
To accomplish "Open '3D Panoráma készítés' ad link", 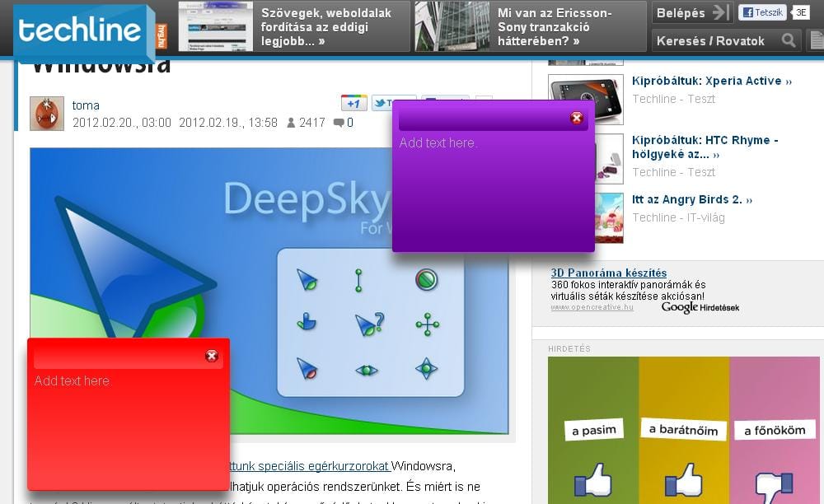I will [609, 273].
